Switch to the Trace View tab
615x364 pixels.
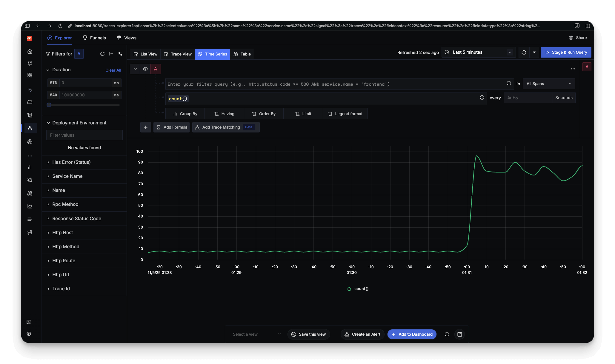[177, 54]
